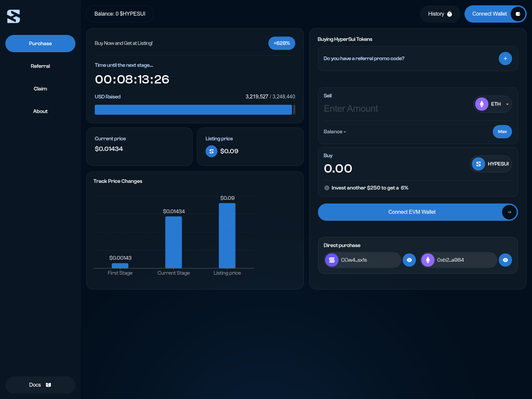The height and width of the screenshot is (399, 532).
Task: Click the 'Buy Now and Get at Listing!' text
Action: (x=124, y=43)
